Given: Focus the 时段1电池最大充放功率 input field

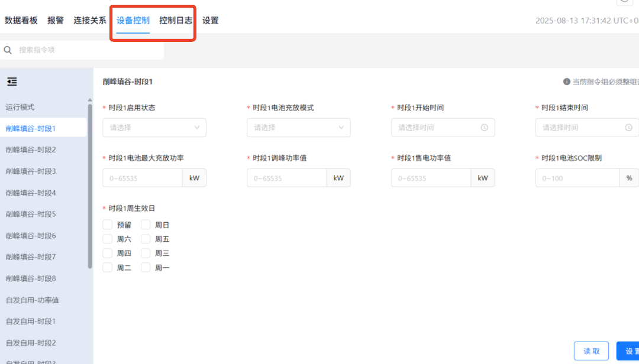Looking at the screenshot, I should click(143, 178).
